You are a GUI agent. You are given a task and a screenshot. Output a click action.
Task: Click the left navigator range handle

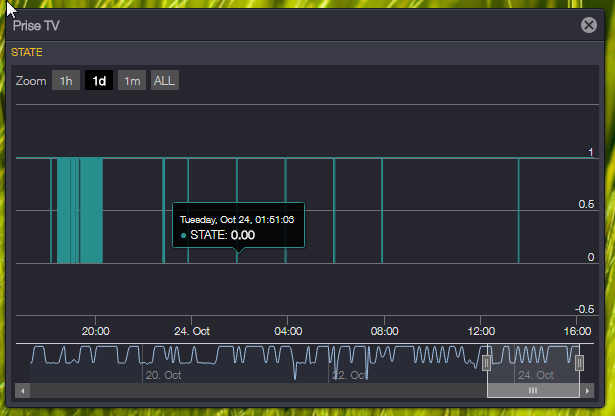487,362
